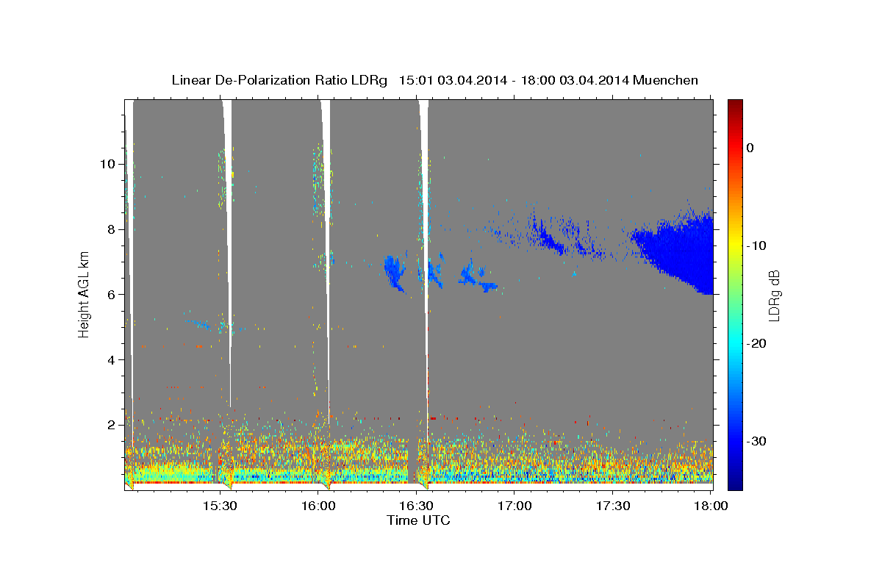Click the '15:30' time tick label
Viewport: 882px width, 588px height.
tap(220, 506)
